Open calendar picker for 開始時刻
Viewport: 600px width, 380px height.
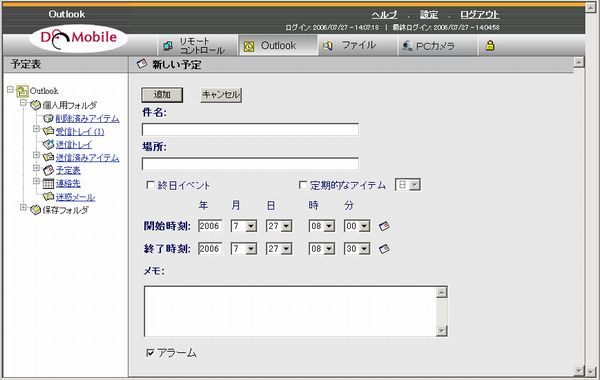[x=384, y=226]
